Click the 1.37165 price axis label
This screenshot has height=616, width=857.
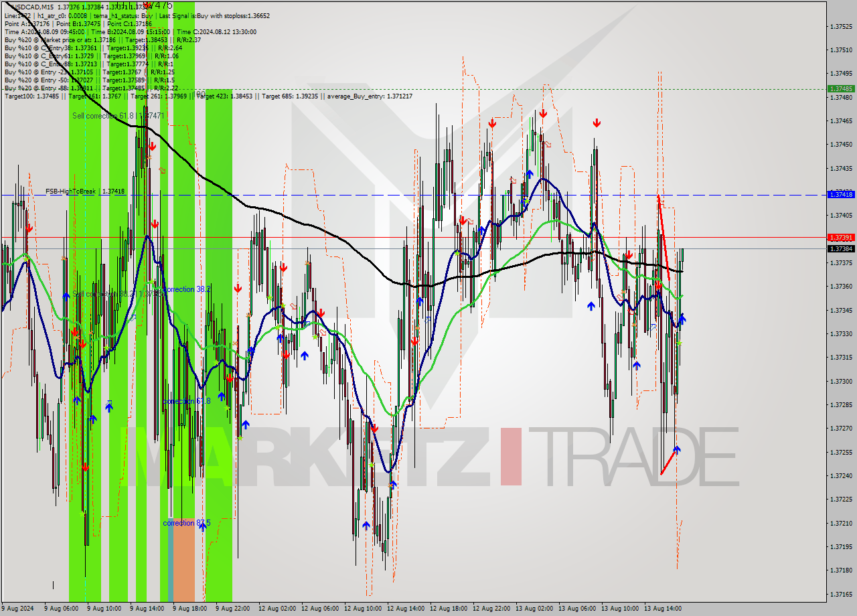point(841,595)
